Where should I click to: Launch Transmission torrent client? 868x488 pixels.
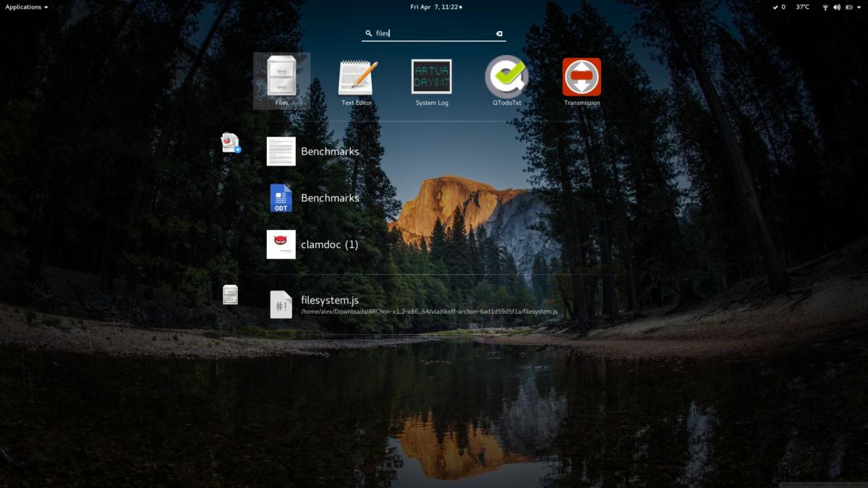pos(582,81)
